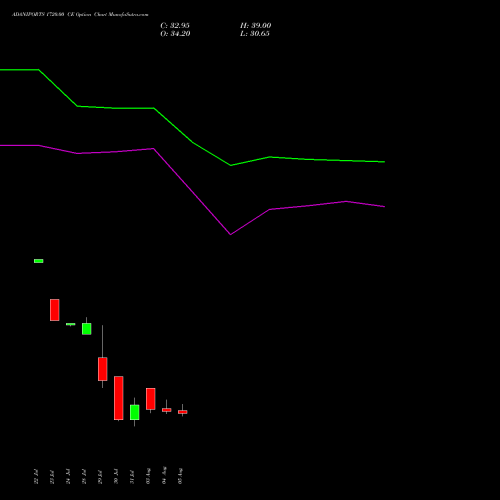This screenshot has width=500, height=500.
Task: Select the red candle above 23 Jul
Action: (x=55, y=310)
